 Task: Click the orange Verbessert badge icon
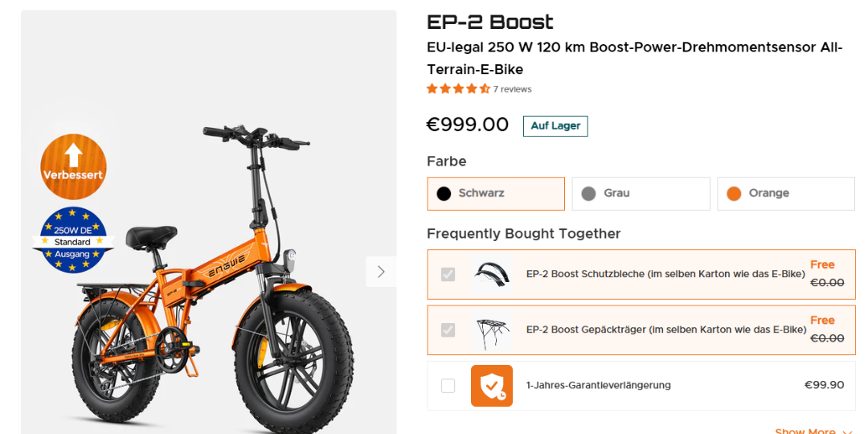tap(73, 166)
